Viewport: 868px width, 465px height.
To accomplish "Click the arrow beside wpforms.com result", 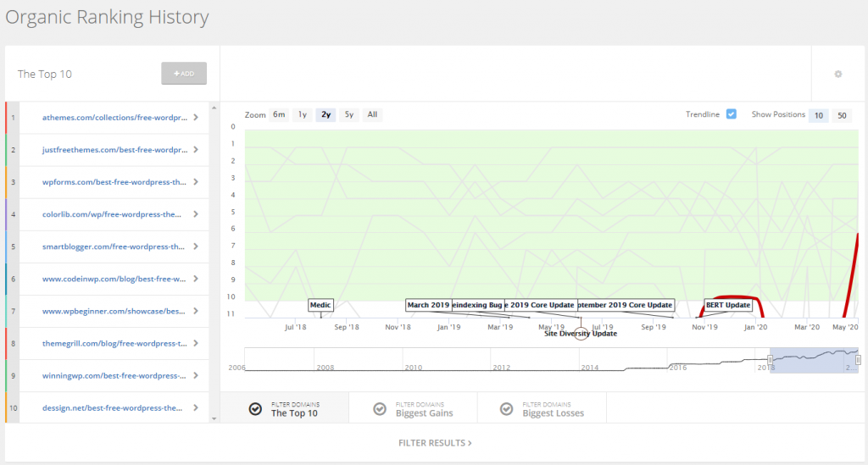I will tap(196, 182).
